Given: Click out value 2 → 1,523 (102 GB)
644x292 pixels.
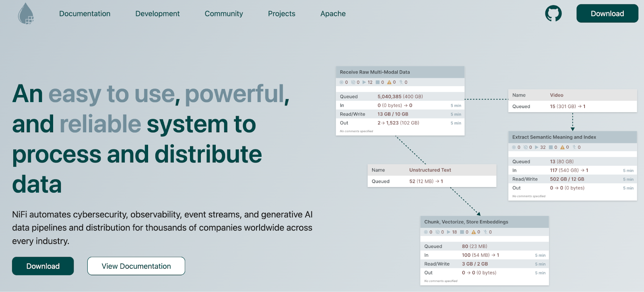Looking at the screenshot, I should [398, 123].
